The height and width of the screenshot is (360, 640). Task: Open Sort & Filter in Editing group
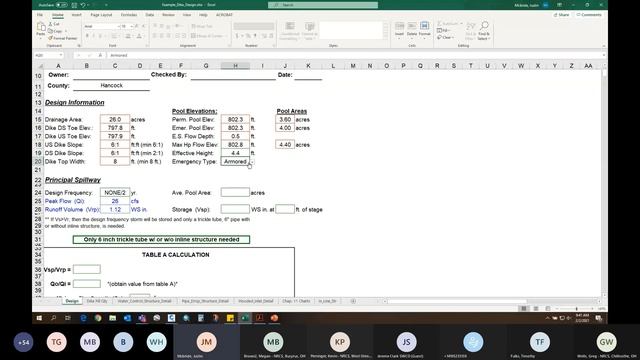pos(471,30)
